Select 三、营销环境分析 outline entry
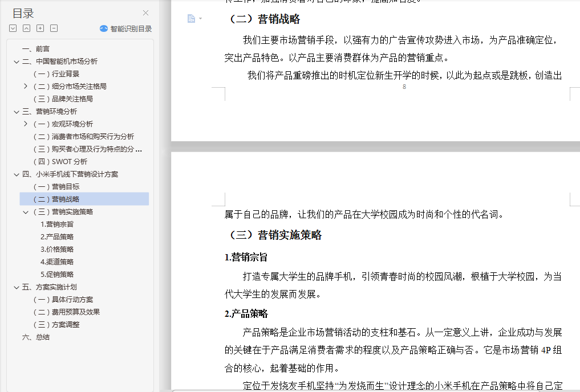This screenshot has width=580, height=392. point(50,112)
